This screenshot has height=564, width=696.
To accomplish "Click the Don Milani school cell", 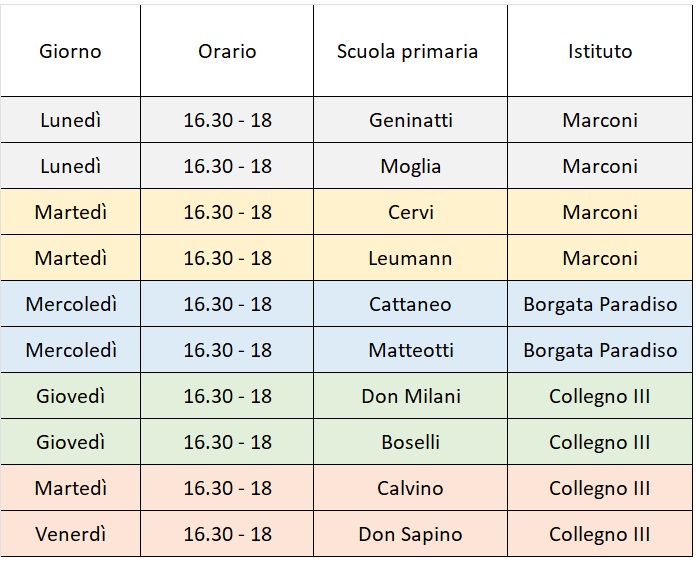I will [410, 396].
